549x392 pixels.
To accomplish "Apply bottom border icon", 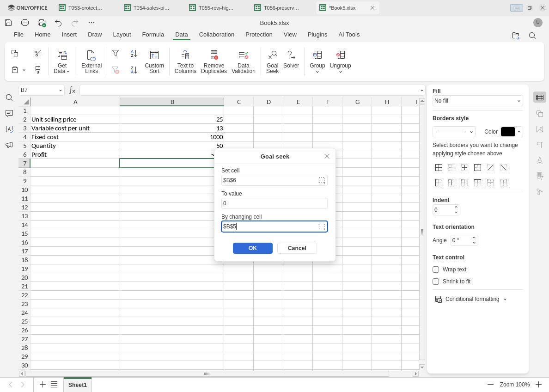I will (504, 183).
